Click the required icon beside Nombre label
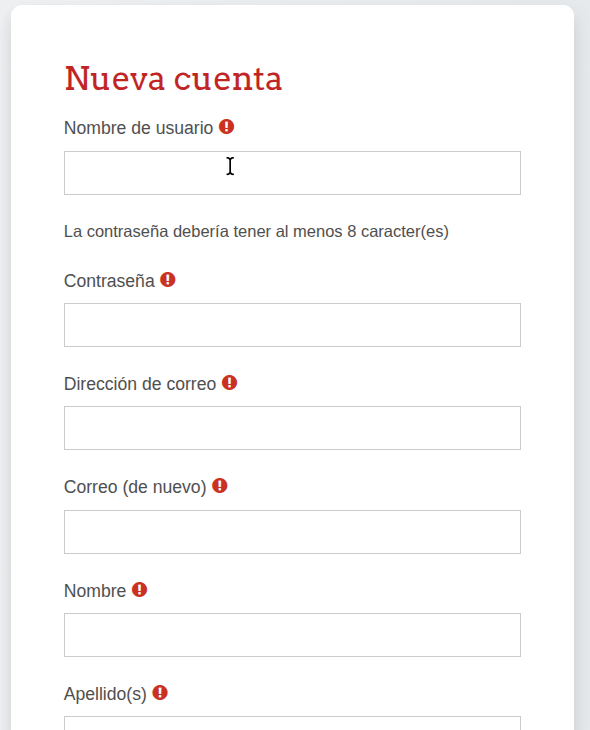This screenshot has height=730, width=590. click(x=139, y=590)
